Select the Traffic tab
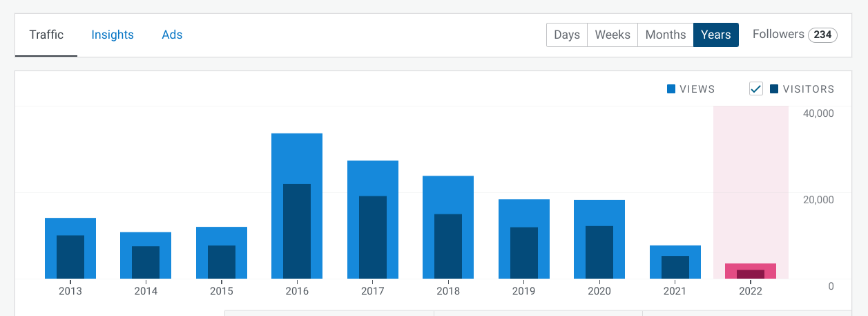 tap(46, 35)
